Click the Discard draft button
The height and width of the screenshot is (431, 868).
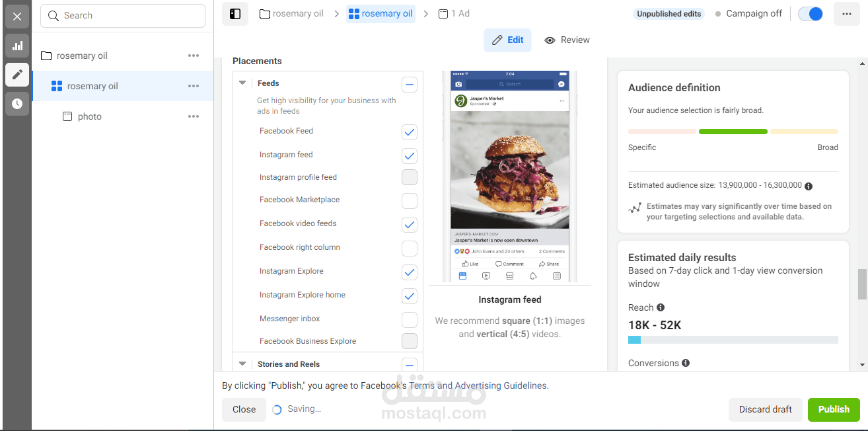[765, 409]
